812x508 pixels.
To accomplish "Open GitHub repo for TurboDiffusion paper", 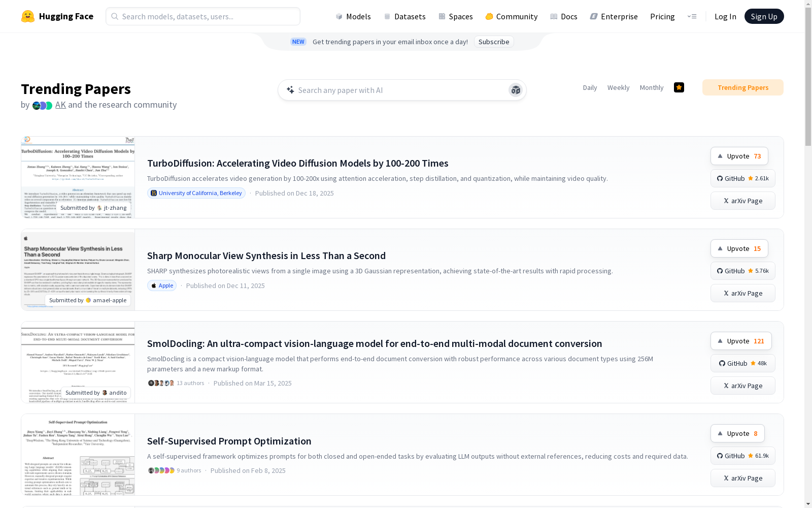I will pyautogui.click(x=742, y=178).
